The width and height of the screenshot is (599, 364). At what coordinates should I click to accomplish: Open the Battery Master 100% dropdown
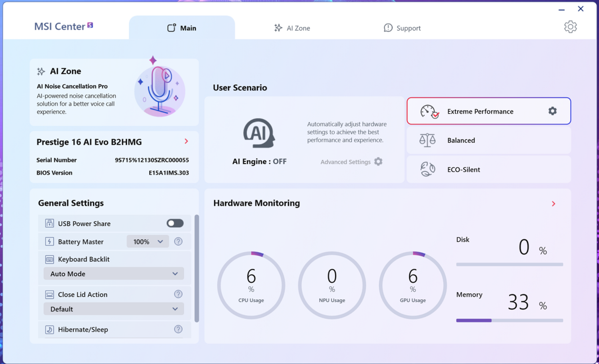tap(148, 241)
